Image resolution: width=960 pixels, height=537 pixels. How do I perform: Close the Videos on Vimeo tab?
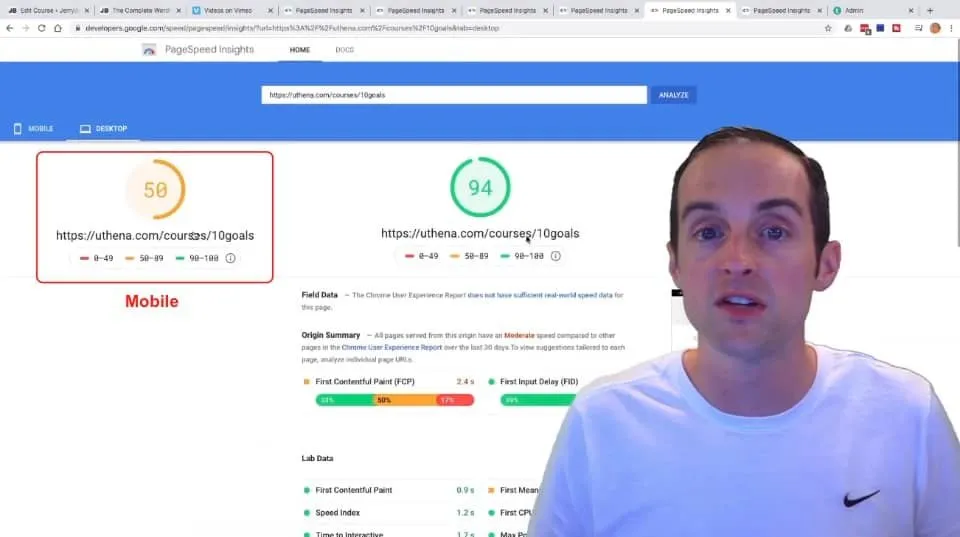270,10
